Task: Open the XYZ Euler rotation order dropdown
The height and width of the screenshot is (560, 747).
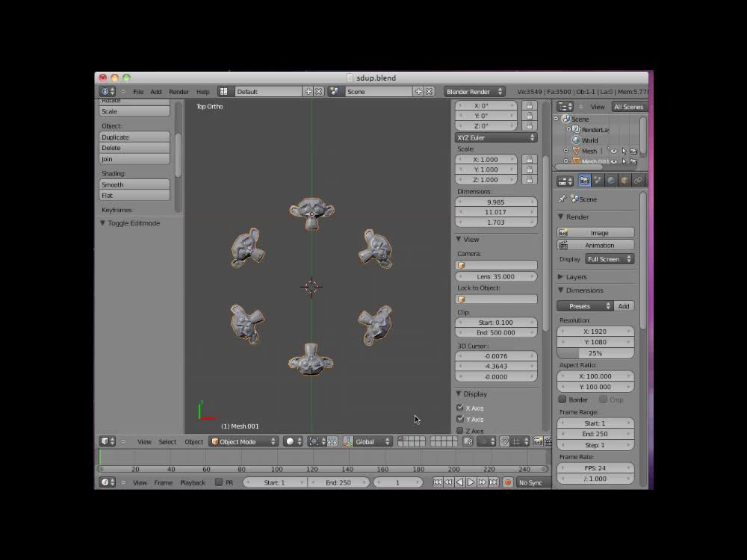Action: click(495, 137)
